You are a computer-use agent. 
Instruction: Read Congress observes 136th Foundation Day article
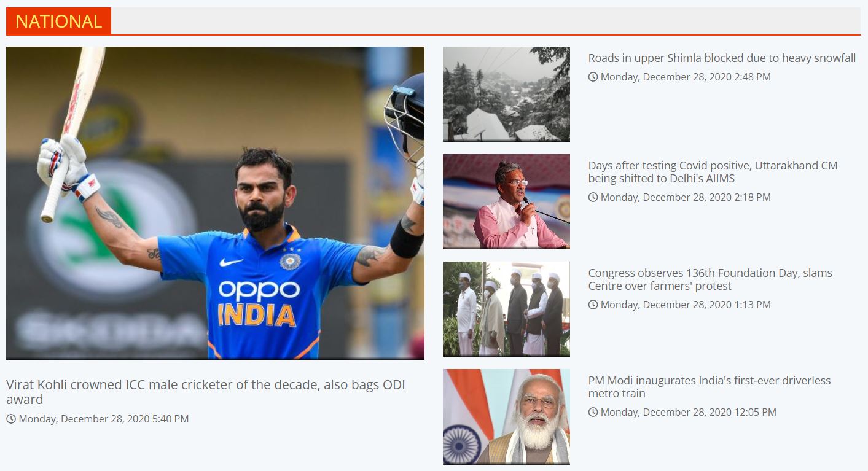(710, 279)
